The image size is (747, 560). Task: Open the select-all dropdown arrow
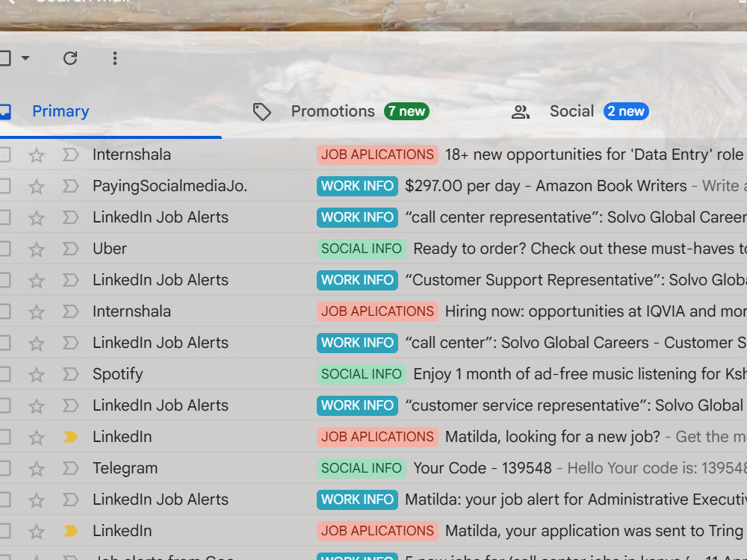[x=25, y=58]
